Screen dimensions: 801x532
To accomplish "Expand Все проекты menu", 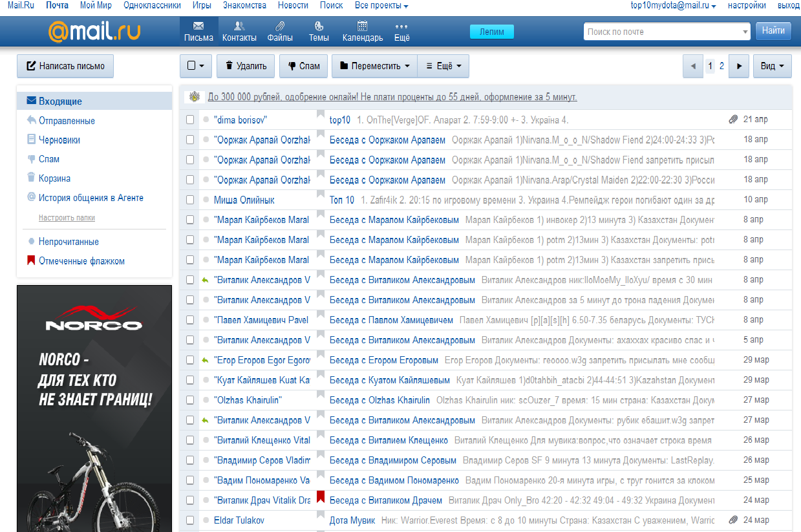I will pyautogui.click(x=381, y=6).
